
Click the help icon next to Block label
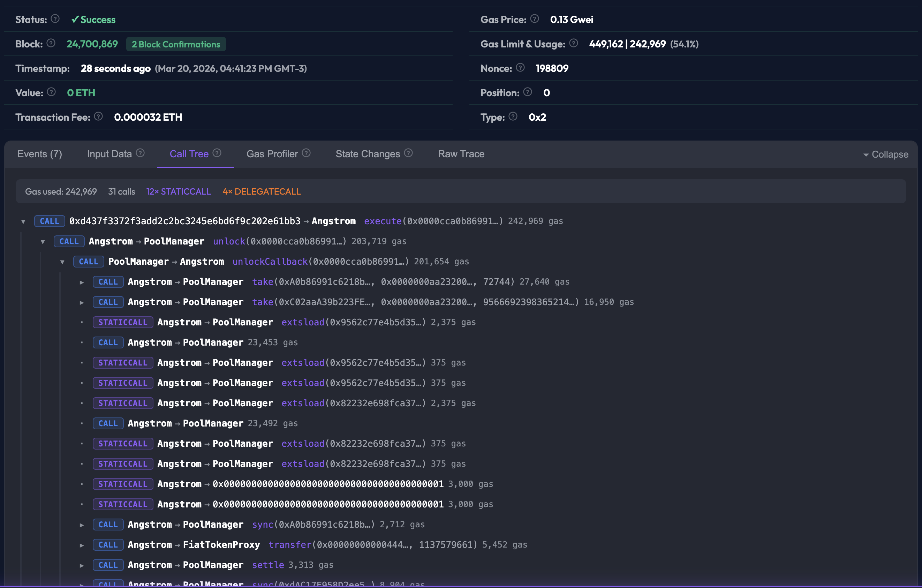pos(51,43)
